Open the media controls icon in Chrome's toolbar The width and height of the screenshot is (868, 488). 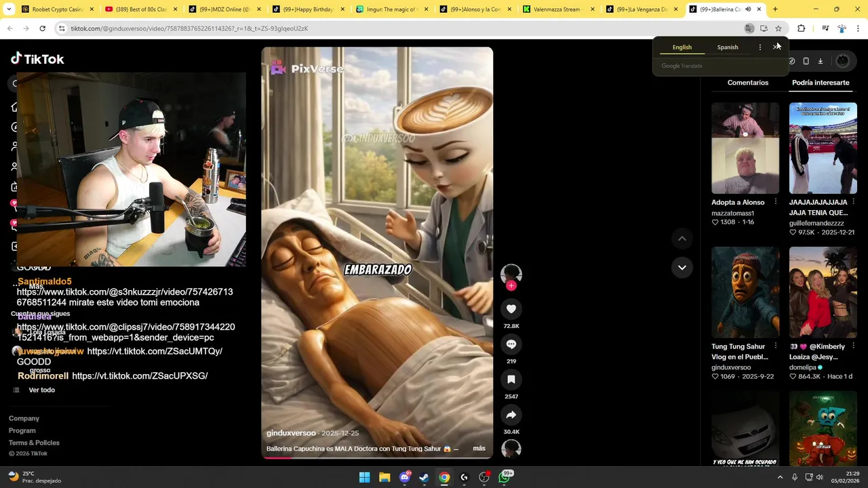825,28
